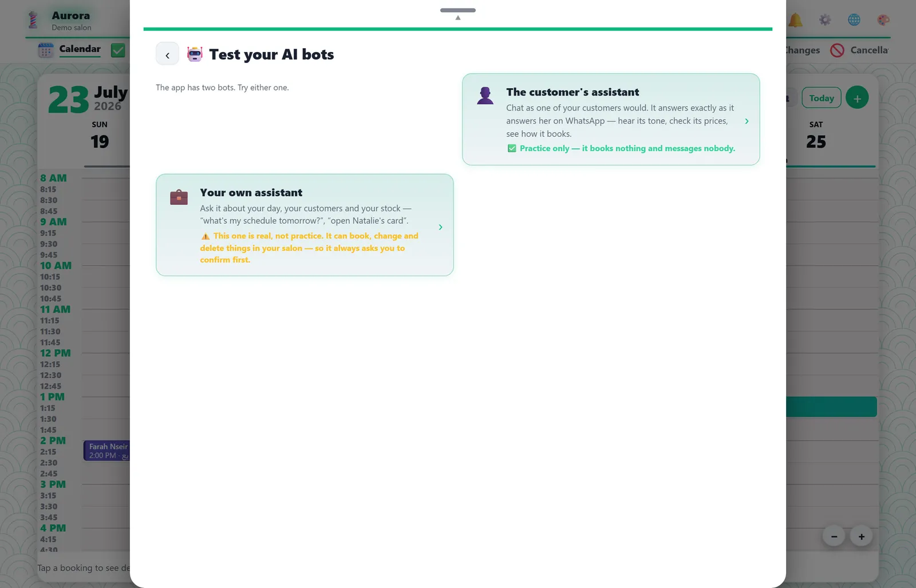Open The customer's assistant card
This screenshot has width=916, height=588.
pos(611,119)
